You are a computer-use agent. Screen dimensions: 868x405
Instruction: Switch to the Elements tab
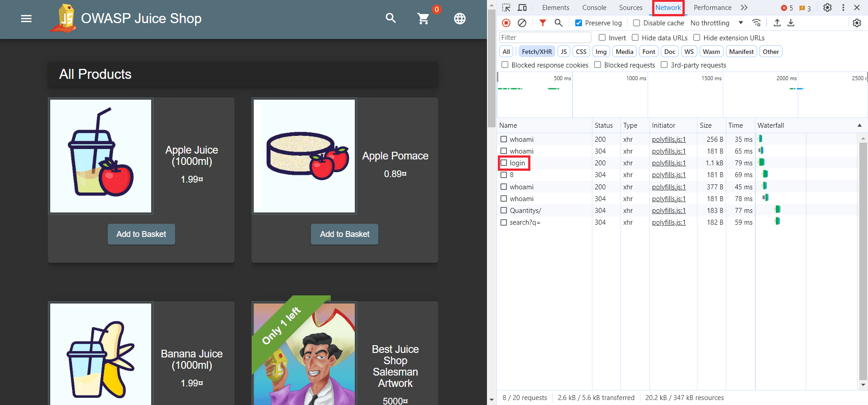[x=556, y=8]
